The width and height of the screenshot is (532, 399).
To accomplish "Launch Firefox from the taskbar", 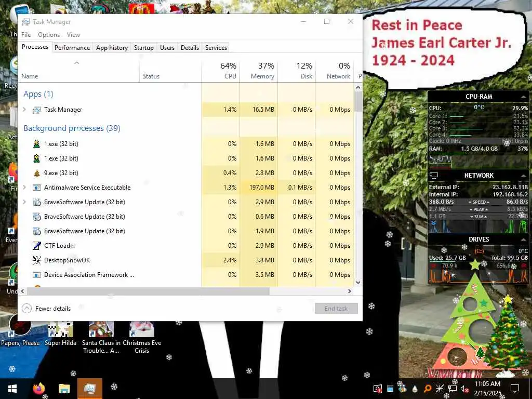I will (x=39, y=389).
